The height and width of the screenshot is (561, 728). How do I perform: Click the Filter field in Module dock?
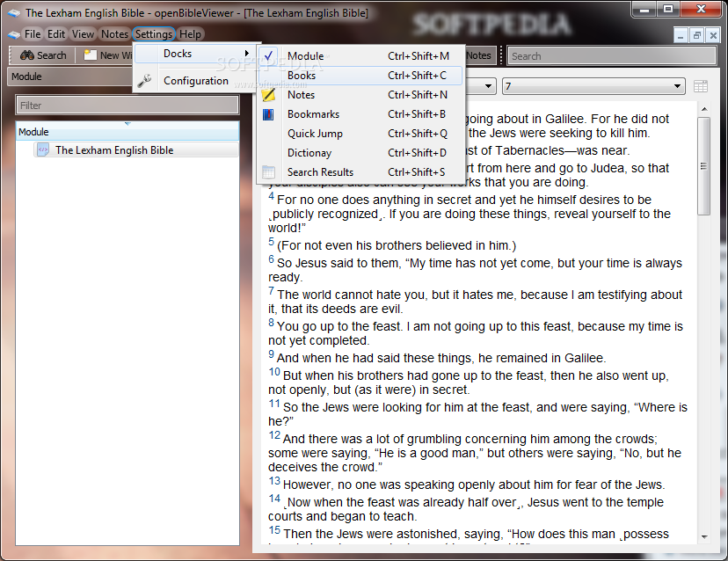pos(127,106)
